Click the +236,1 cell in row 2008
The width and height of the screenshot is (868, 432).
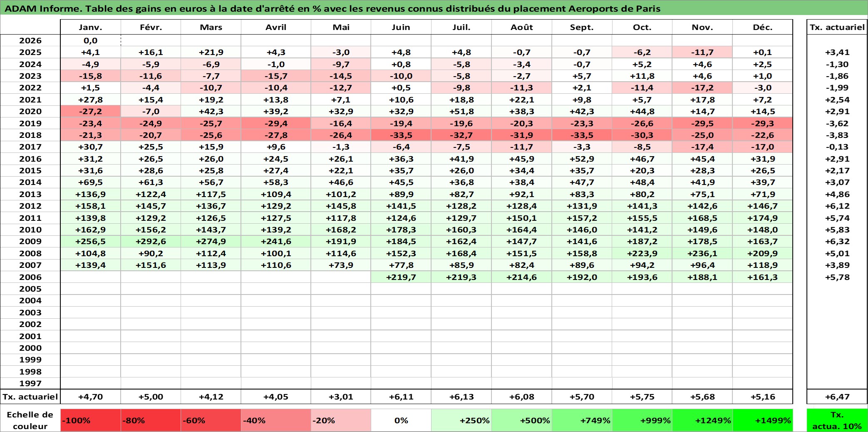(702, 253)
